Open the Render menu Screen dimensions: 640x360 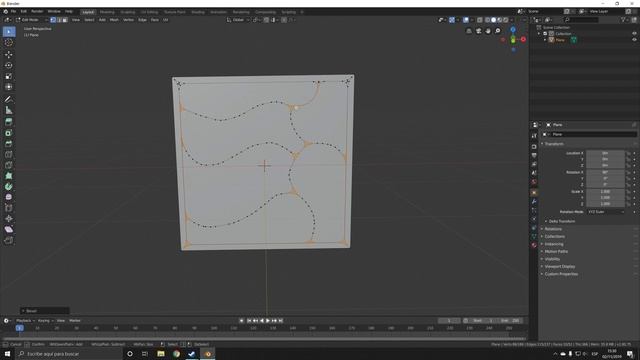point(37,11)
